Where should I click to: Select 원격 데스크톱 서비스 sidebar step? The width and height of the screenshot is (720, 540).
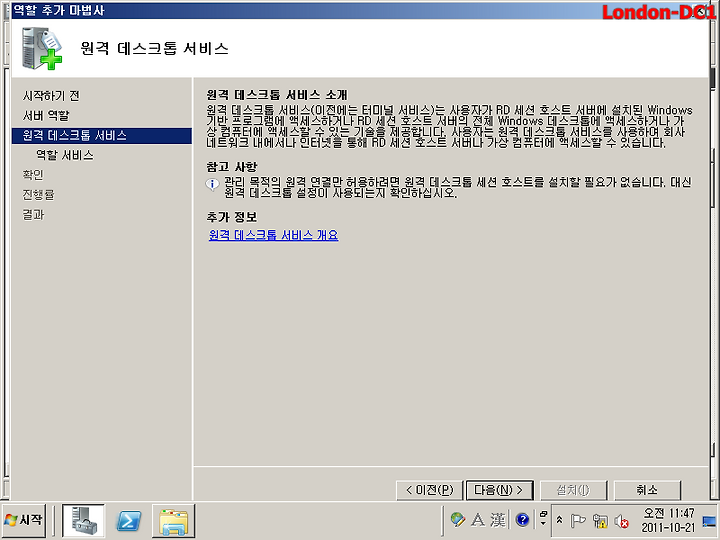101,135
